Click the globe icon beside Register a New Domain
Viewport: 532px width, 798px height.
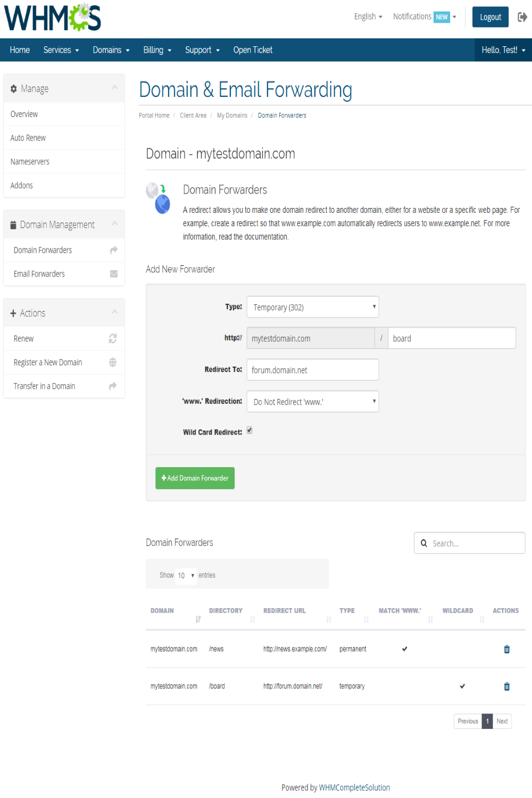point(113,362)
